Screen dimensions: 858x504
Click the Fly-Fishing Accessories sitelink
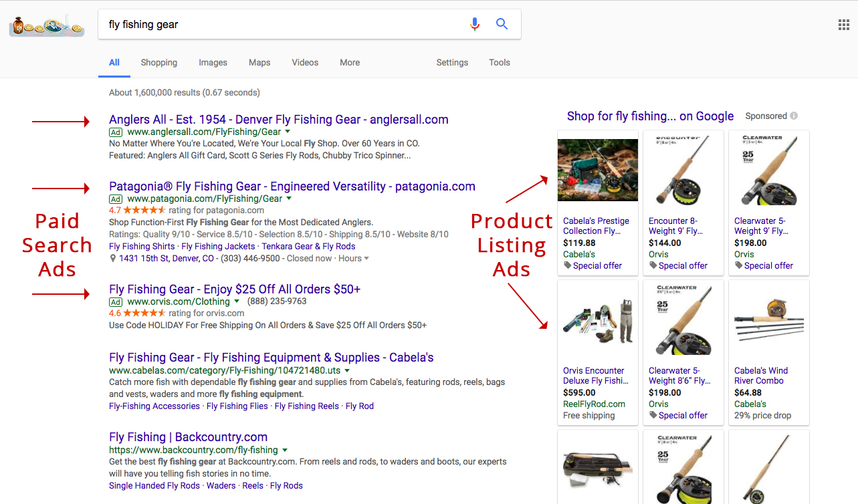click(x=154, y=406)
